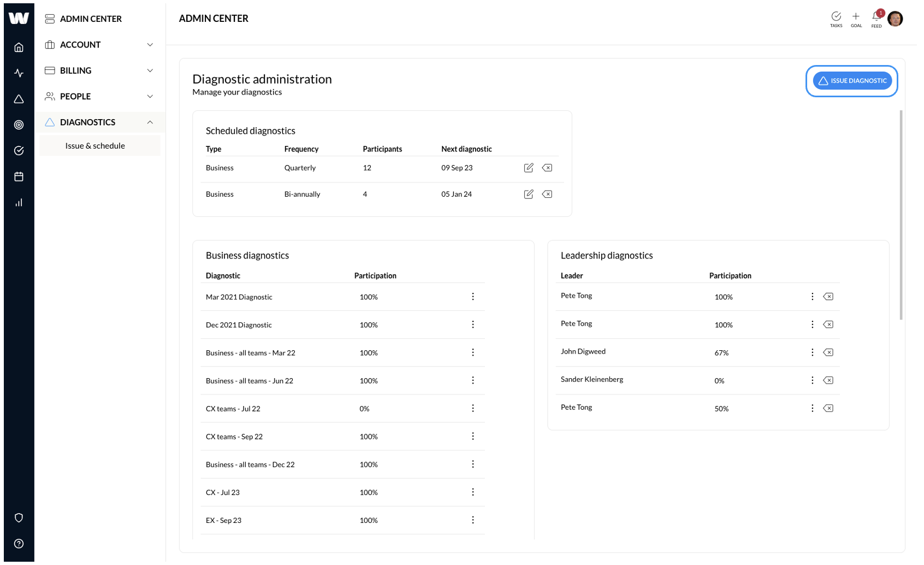Open the target goals icon in left rail
Image resolution: width=924 pixels, height=565 pixels.
(19, 125)
